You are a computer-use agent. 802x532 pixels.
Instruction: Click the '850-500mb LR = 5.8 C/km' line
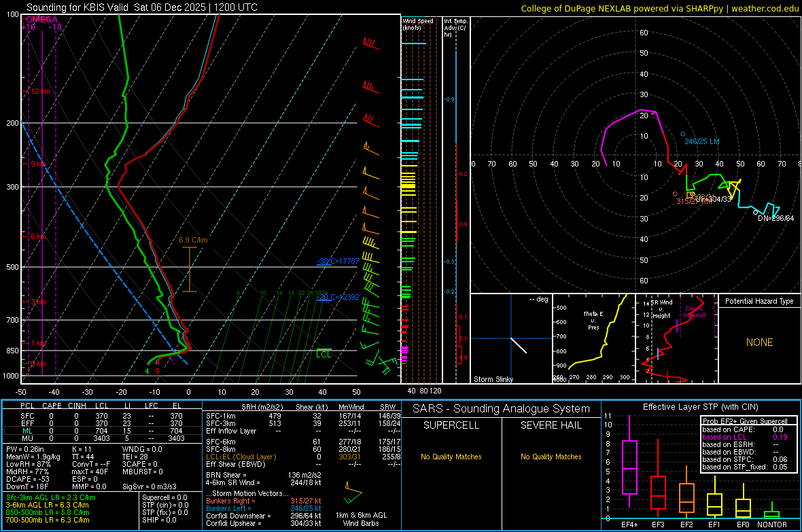coord(48,512)
